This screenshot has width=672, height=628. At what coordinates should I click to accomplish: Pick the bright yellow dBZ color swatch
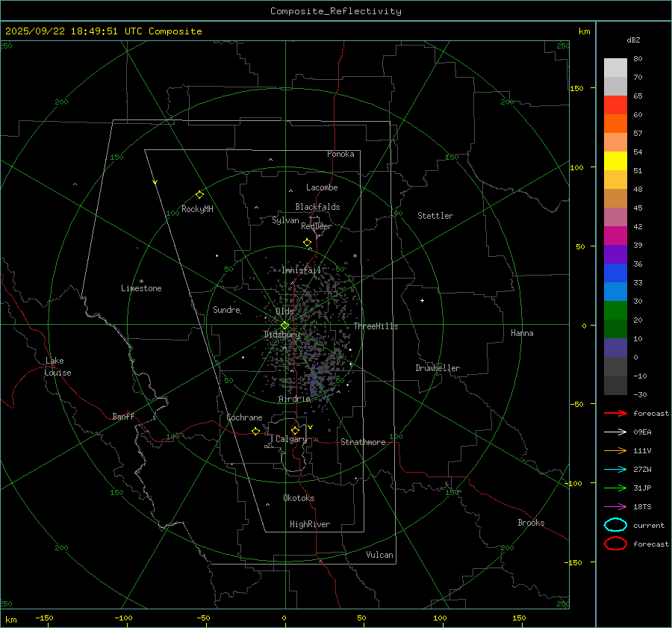[x=615, y=161]
